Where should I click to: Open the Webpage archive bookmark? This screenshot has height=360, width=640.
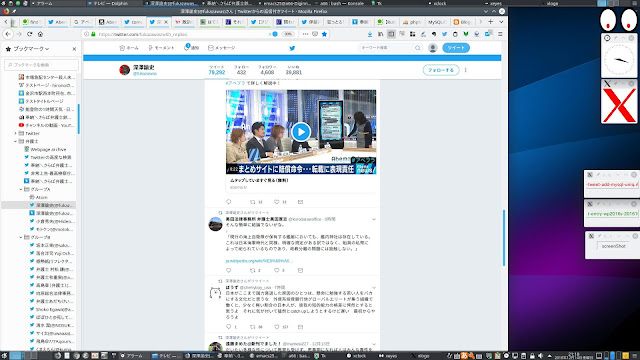click(45, 149)
